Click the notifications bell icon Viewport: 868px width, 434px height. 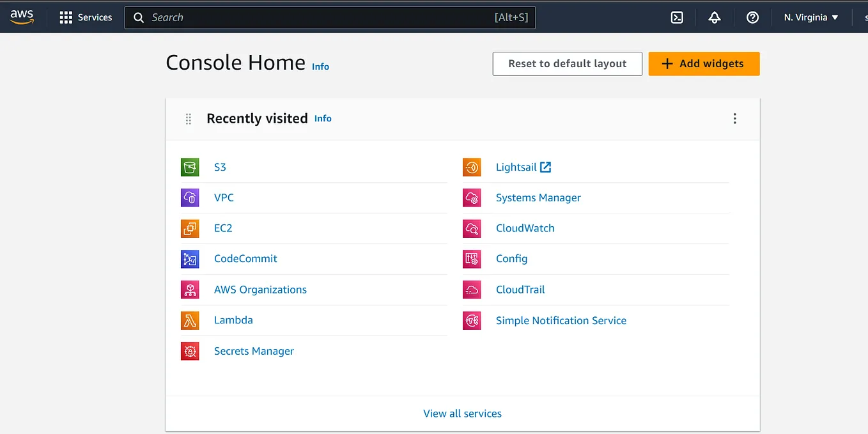(714, 17)
